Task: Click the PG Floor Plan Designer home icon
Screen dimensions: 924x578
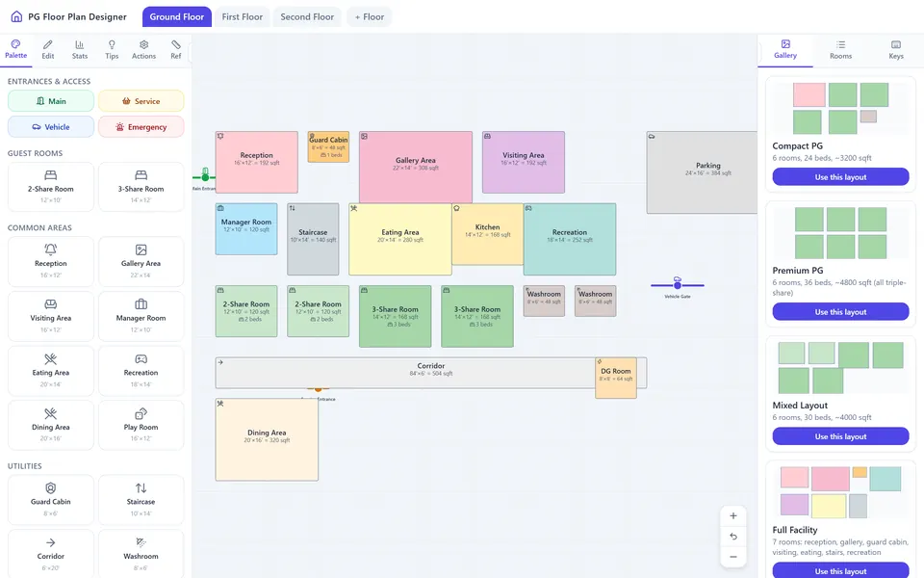Action: click(x=16, y=16)
